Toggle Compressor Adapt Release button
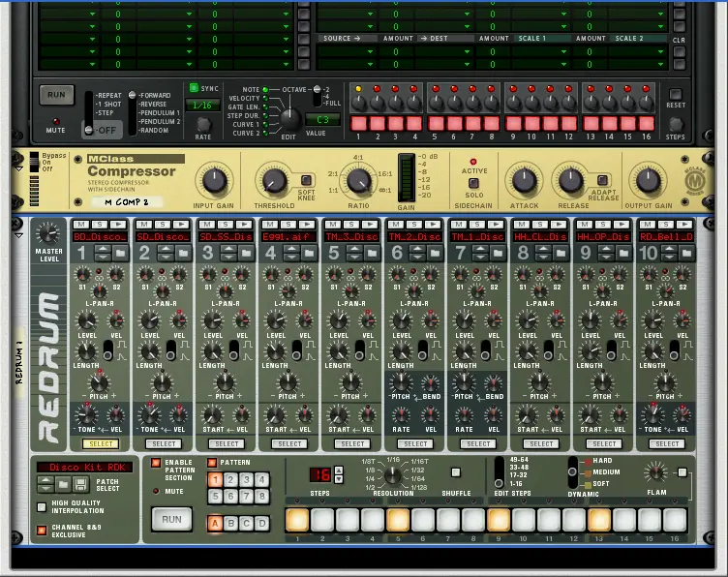The width and height of the screenshot is (728, 577). click(602, 180)
